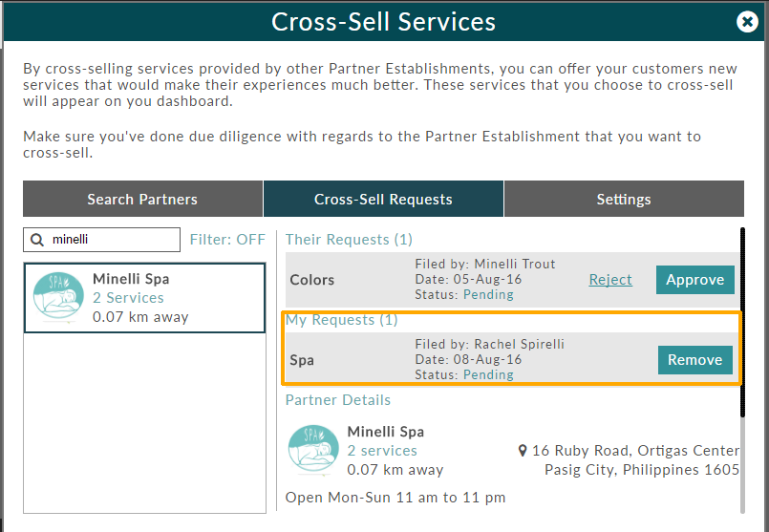Approve the Colors request
Image resolution: width=769 pixels, height=532 pixels.
pyautogui.click(x=694, y=280)
